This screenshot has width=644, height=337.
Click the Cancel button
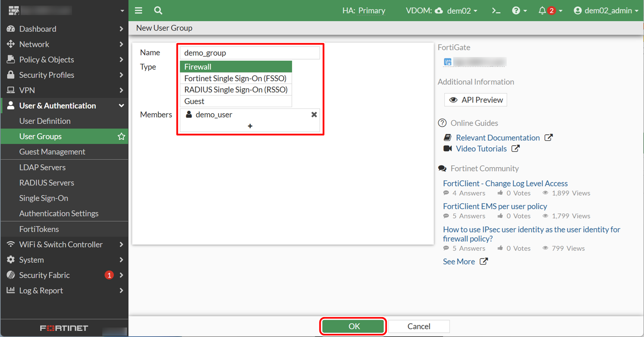[419, 326]
